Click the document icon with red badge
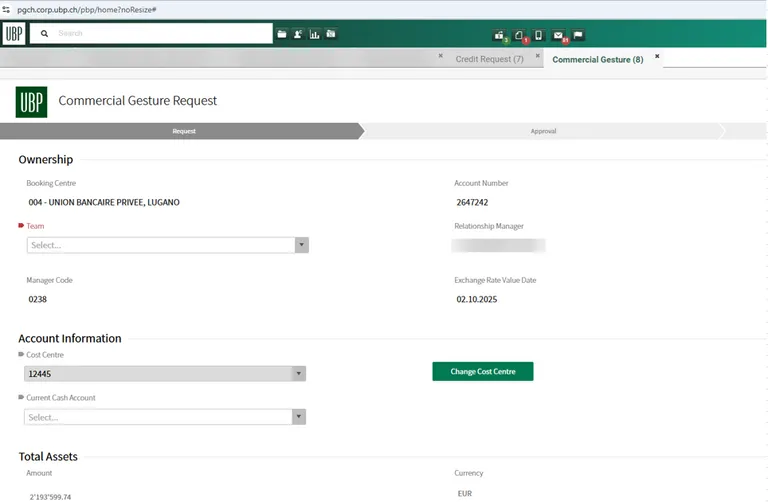Viewport: 768px width, 502px height. 520,35
